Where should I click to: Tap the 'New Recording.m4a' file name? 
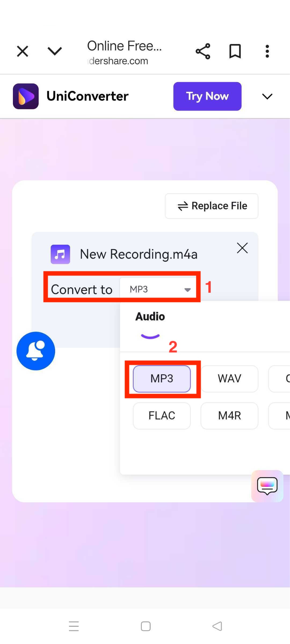[x=139, y=254]
